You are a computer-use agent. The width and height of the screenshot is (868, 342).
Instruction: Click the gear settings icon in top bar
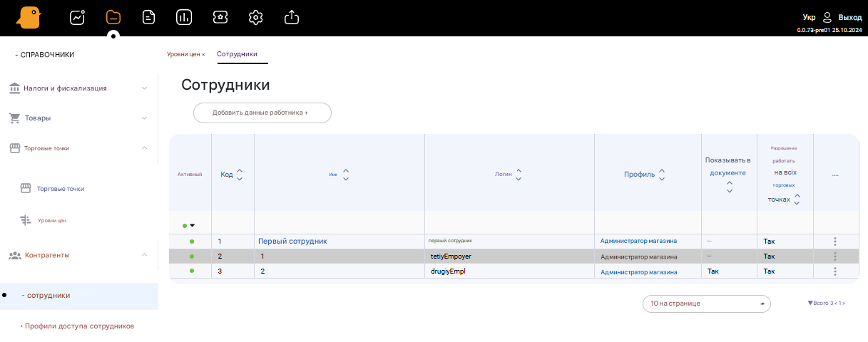pos(255,18)
